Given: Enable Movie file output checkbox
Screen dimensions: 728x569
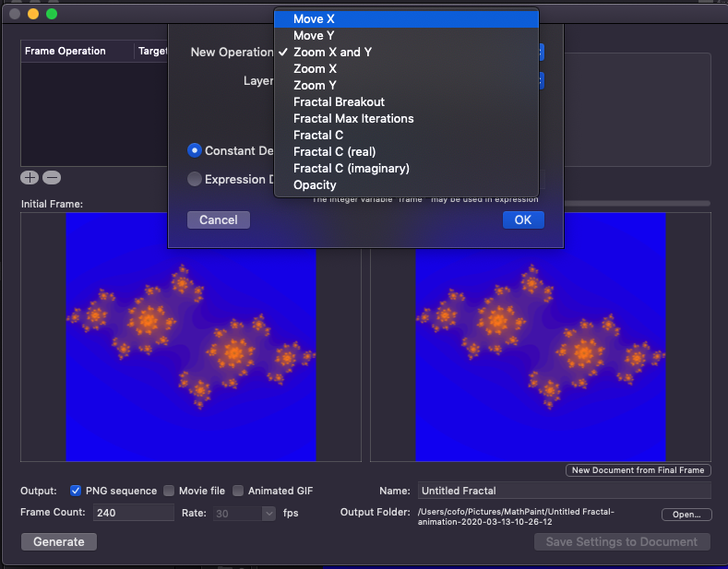Looking at the screenshot, I should [169, 491].
